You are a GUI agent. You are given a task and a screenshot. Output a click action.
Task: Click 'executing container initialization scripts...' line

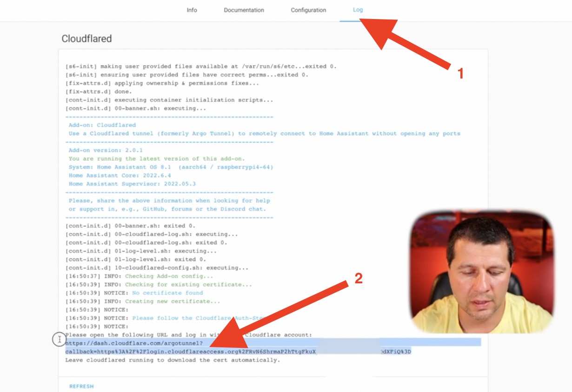[x=169, y=100]
